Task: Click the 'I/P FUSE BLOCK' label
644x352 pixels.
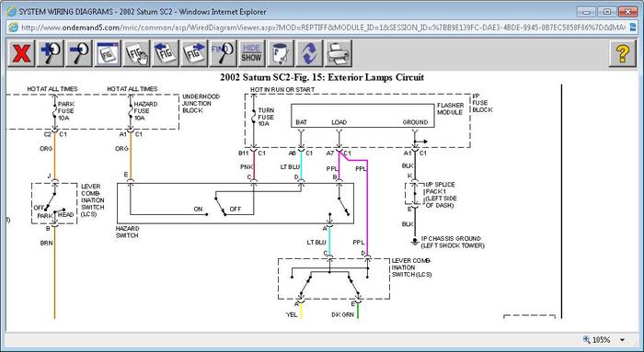Action: (482, 103)
